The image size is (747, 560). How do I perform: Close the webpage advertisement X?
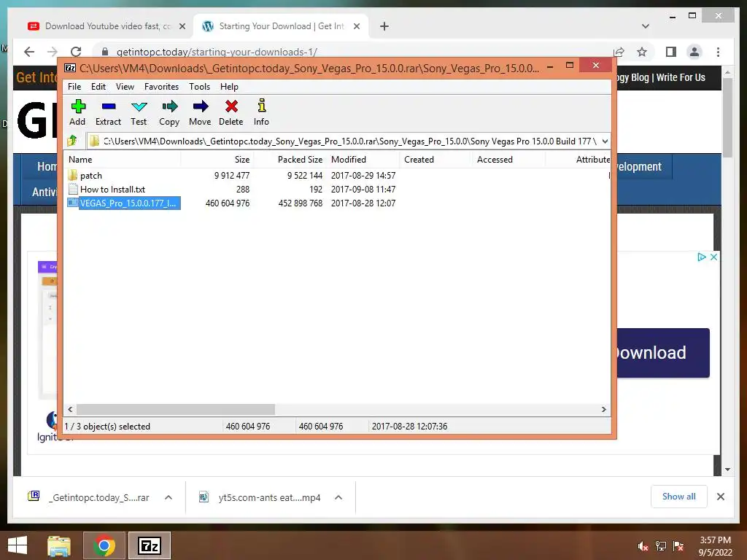point(713,257)
